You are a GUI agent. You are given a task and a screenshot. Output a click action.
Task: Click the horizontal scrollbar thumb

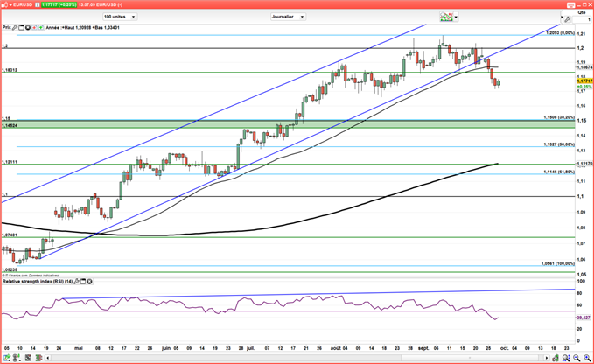[x=470, y=358]
